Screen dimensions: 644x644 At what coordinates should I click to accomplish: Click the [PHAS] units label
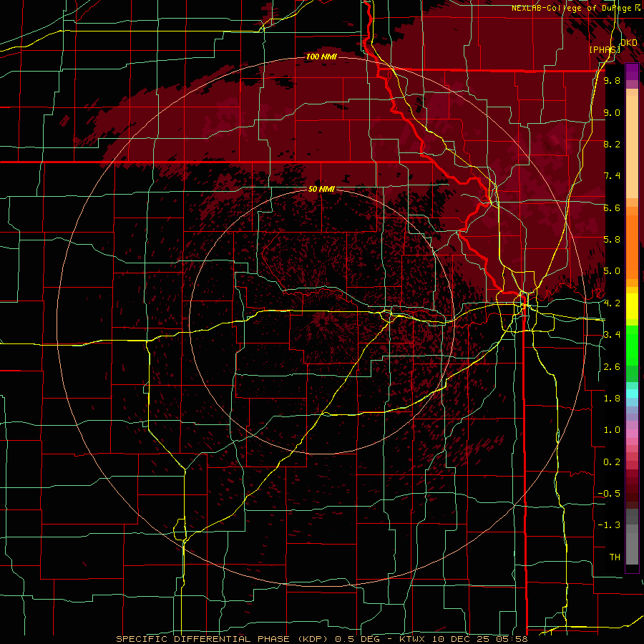coord(605,49)
